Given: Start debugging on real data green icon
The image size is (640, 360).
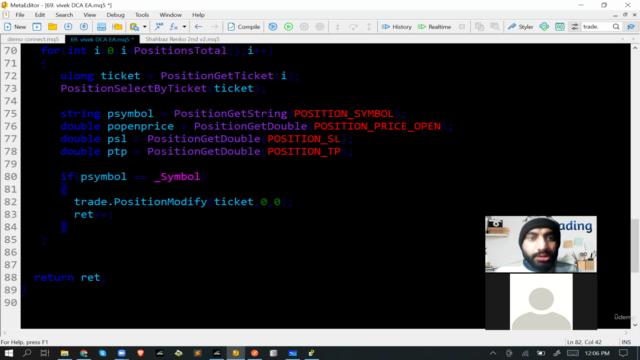Looking at the screenshot, I should pos(289,27).
